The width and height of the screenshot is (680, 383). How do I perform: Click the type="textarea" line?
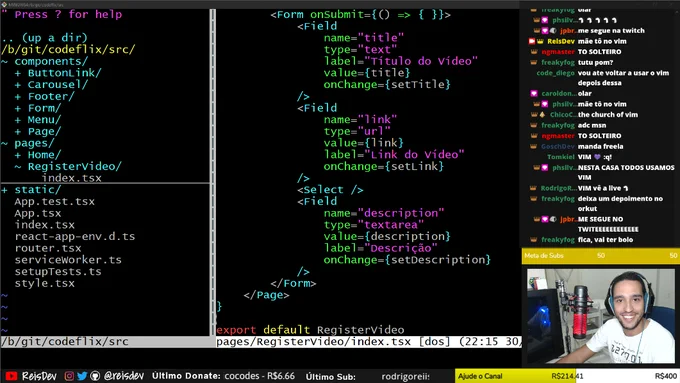click(374, 225)
